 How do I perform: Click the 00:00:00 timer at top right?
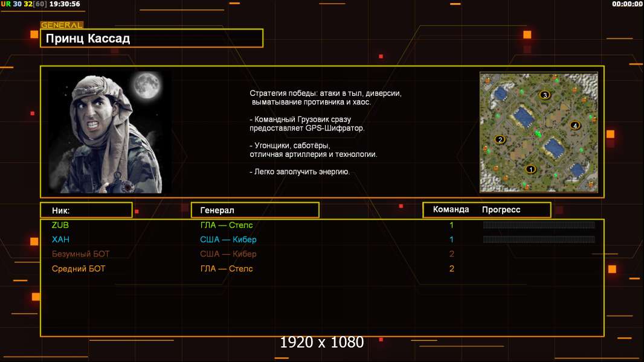[626, 4]
